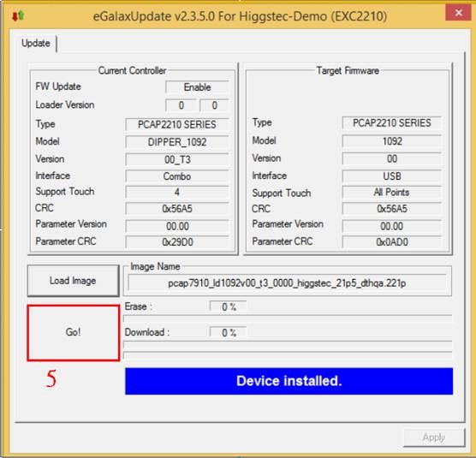Click the Current Controller group title
476x458 pixels.
tap(132, 71)
